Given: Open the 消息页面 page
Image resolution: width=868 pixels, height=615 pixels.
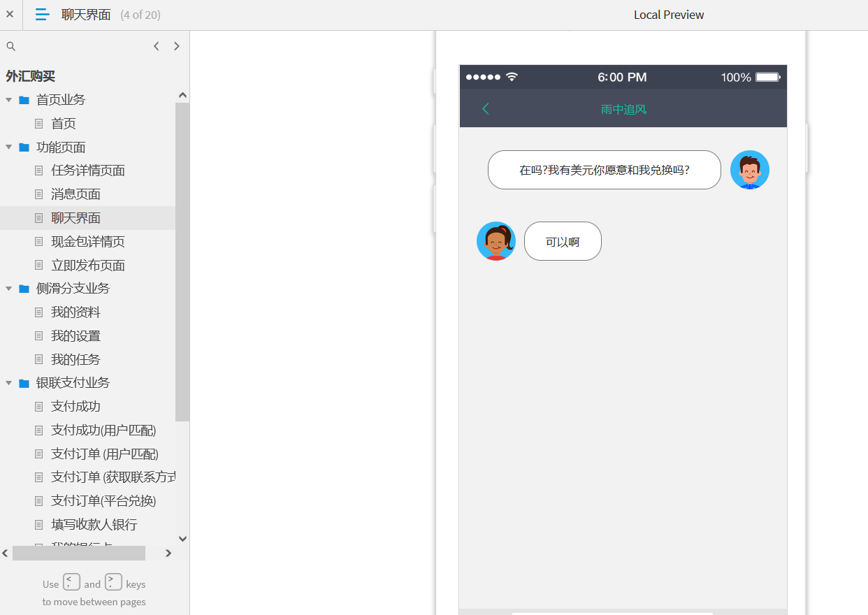Looking at the screenshot, I should coord(75,194).
